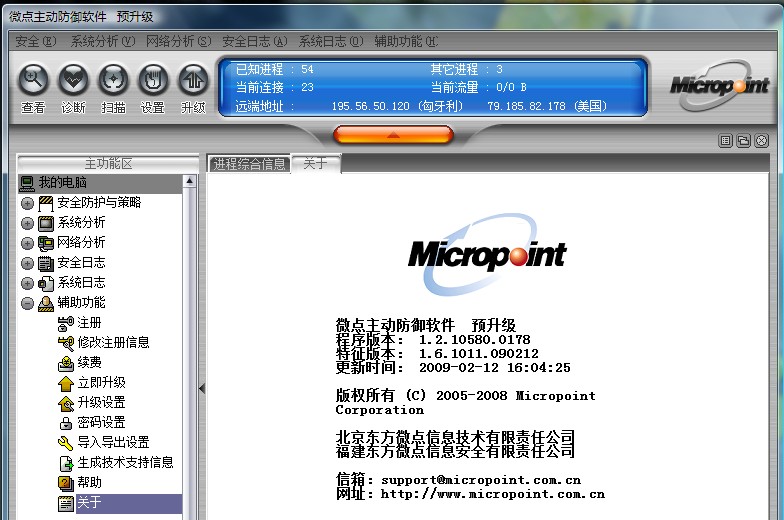The height and width of the screenshot is (520, 784).
Task: Collapse the 辅助功能 tree node
Action: pyautogui.click(x=28, y=304)
